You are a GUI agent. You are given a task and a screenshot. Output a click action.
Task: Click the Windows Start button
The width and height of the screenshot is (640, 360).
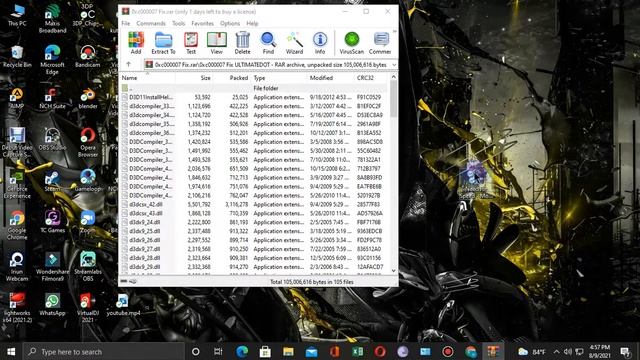[11, 351]
